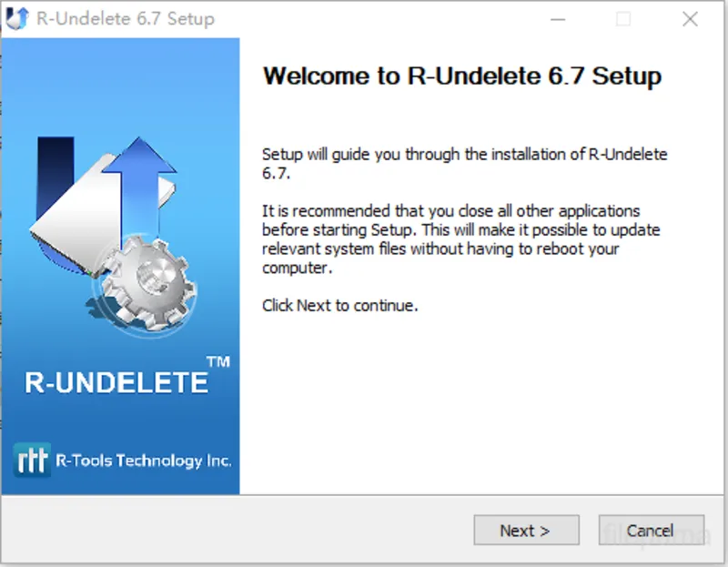Click the 'Setup will guide you' paragraph
728x567 pixels.
point(464,163)
